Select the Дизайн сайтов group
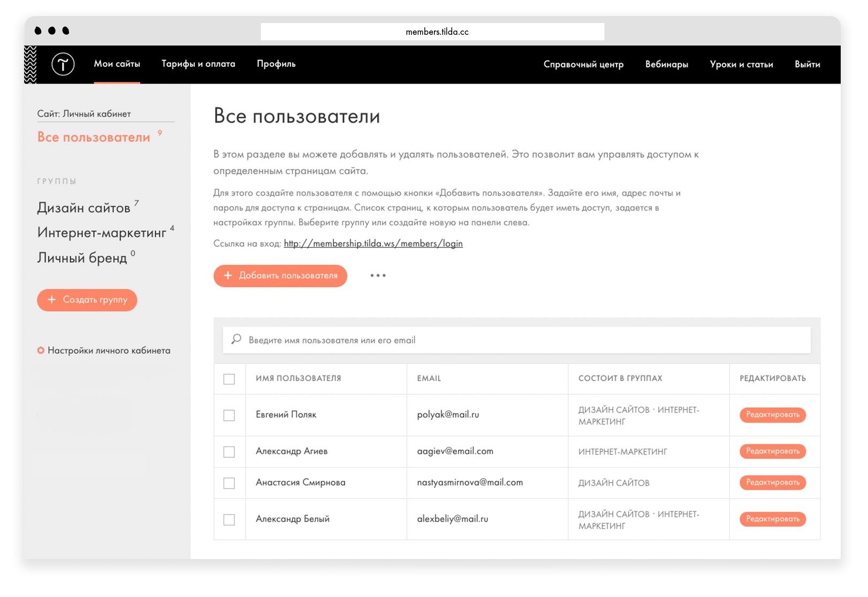This screenshot has height=597, width=868. 83,208
